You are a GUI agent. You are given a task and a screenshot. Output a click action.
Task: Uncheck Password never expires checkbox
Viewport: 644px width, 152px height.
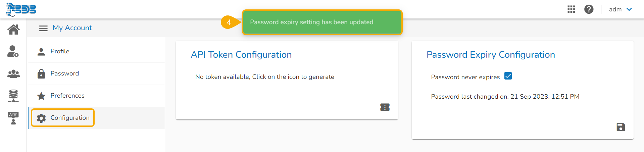[508, 76]
